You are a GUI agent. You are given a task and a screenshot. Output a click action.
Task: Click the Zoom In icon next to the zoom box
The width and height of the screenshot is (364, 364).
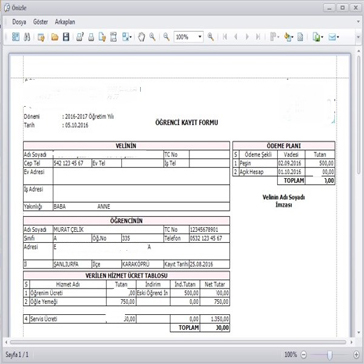211,37
